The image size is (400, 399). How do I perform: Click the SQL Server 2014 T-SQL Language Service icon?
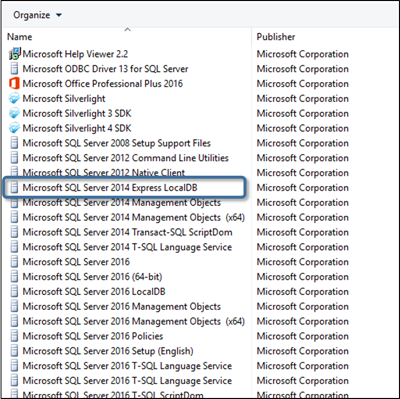(14, 247)
